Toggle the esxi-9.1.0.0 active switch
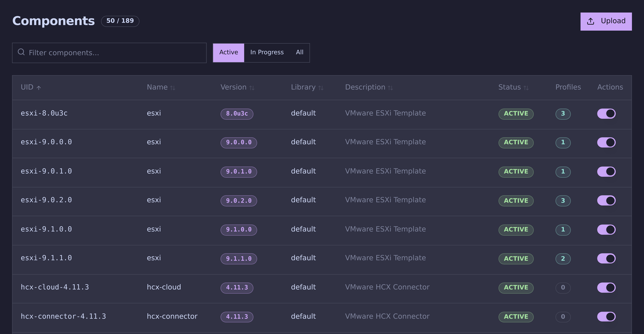The width and height of the screenshot is (644, 334). (606, 230)
